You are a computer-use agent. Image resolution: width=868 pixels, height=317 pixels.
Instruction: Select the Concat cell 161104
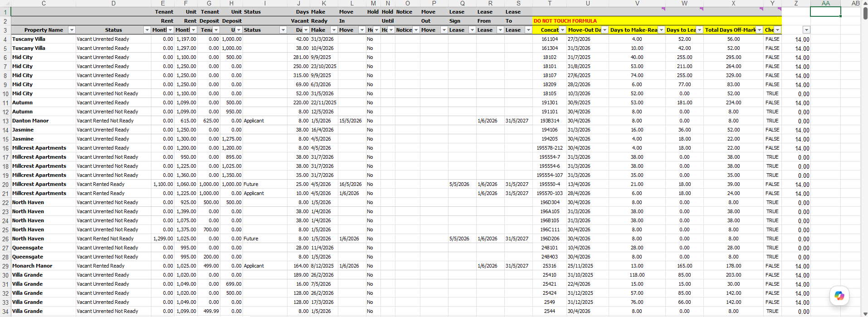(x=550, y=39)
